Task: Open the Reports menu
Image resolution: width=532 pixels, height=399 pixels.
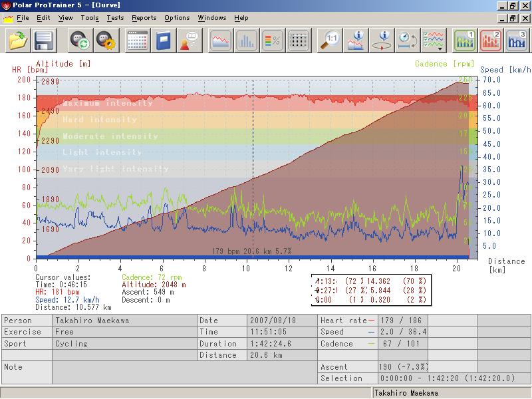Action: click(144, 18)
